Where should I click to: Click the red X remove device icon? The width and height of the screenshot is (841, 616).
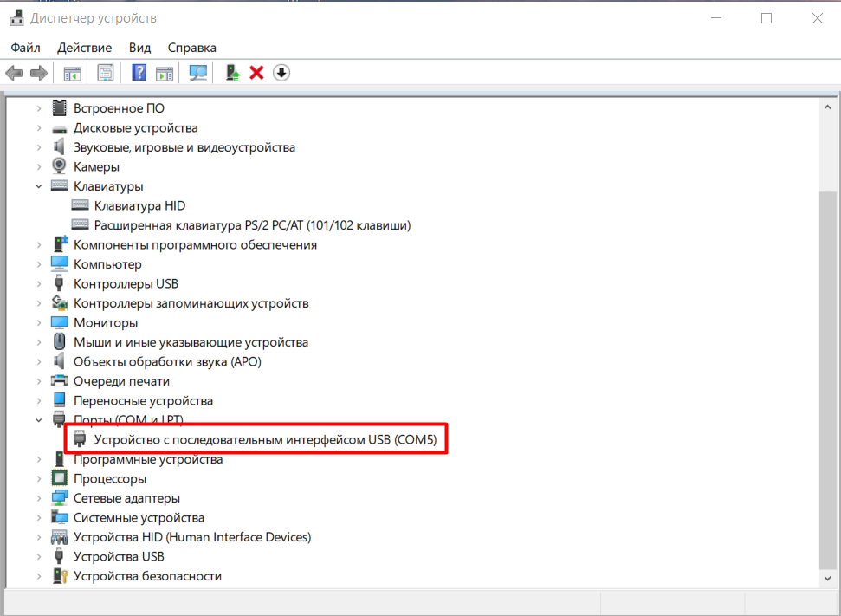coord(256,73)
